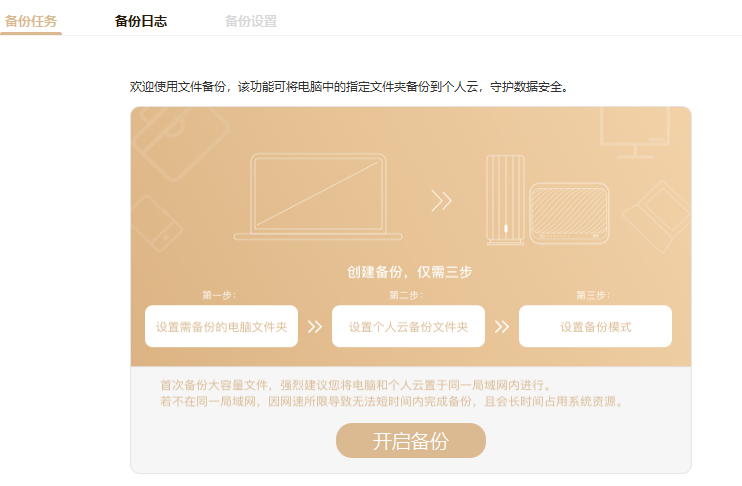Viewport: 742px width, 486px height.
Task: Click the arrow between step two and three
Action: click(x=502, y=327)
